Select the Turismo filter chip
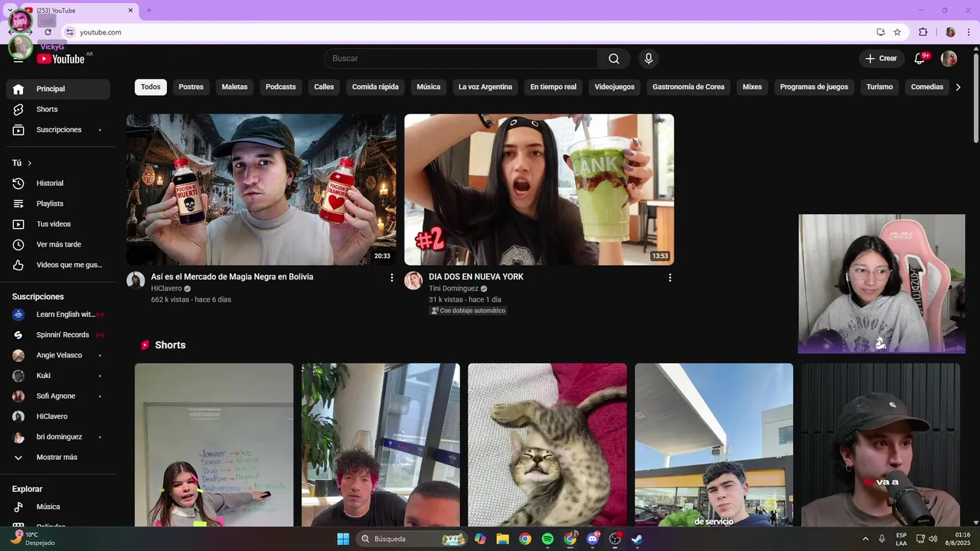The width and height of the screenshot is (980, 551). 880,87
